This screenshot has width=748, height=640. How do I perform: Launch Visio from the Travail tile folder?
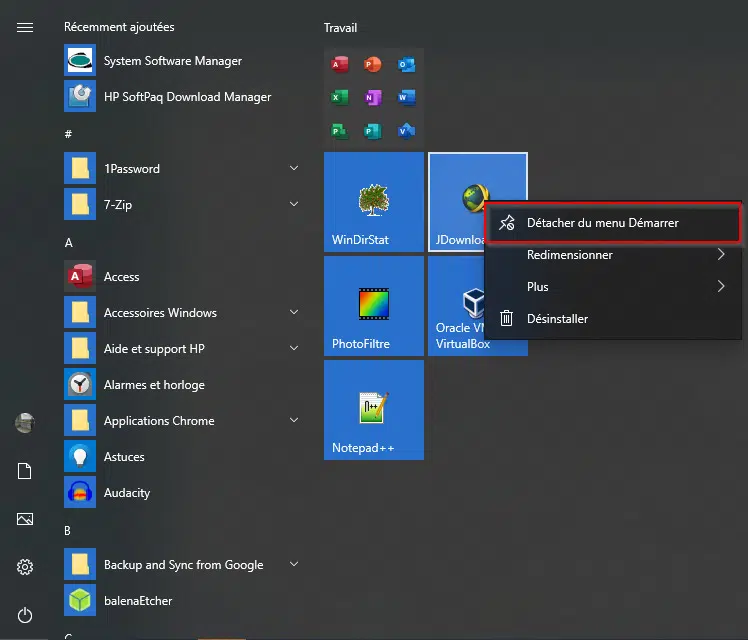[406, 131]
